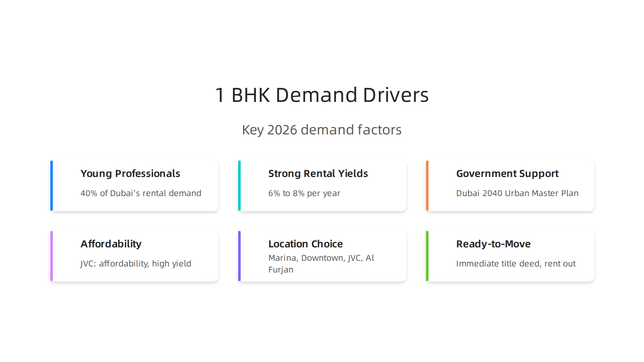This screenshot has height=362, width=644.
Task: Select 'JVC: affordability, high yield' text
Action: tap(136, 264)
